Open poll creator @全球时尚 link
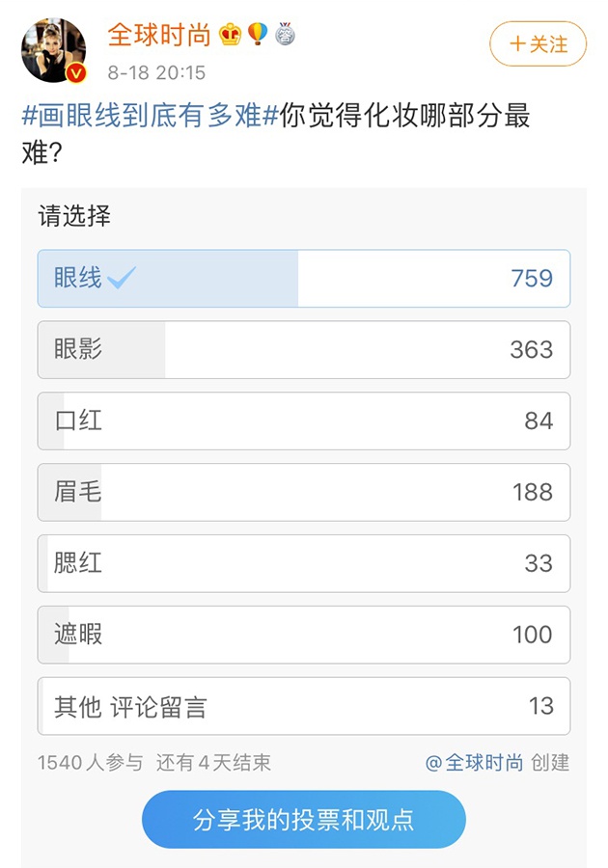This screenshot has width=608, height=868. 475,763
